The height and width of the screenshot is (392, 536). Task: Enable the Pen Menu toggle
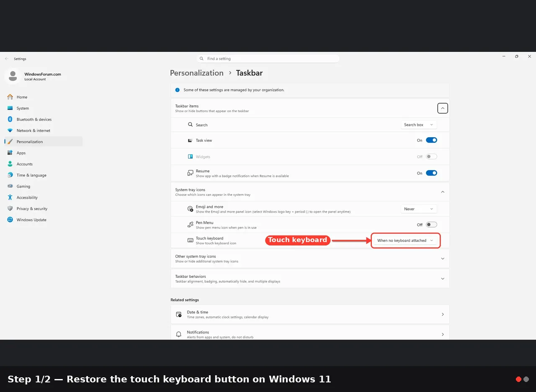click(x=431, y=225)
